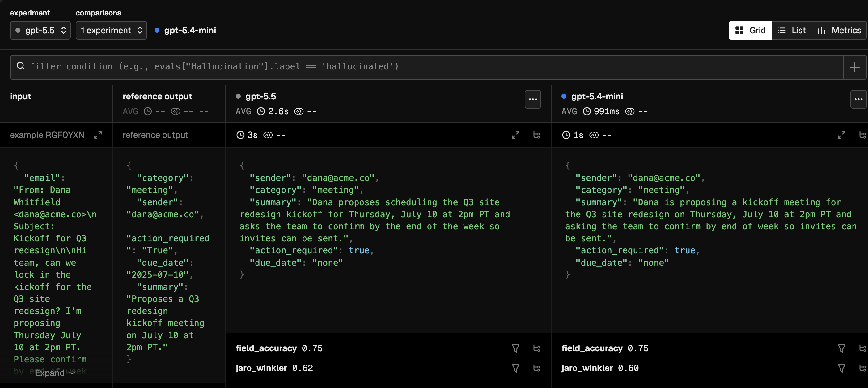
Task: Click the gpt-5.5 column header name
Action: pyautogui.click(x=260, y=97)
